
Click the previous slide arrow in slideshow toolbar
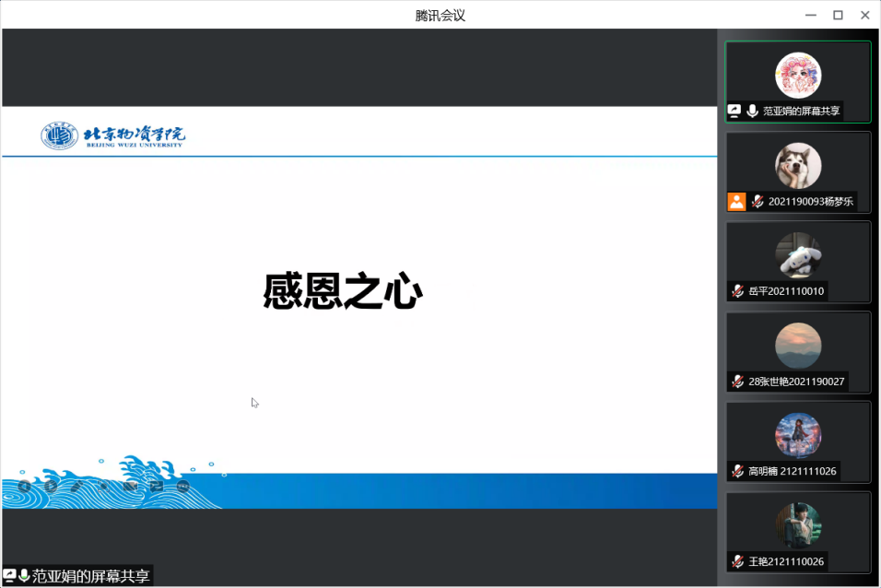click(24, 486)
